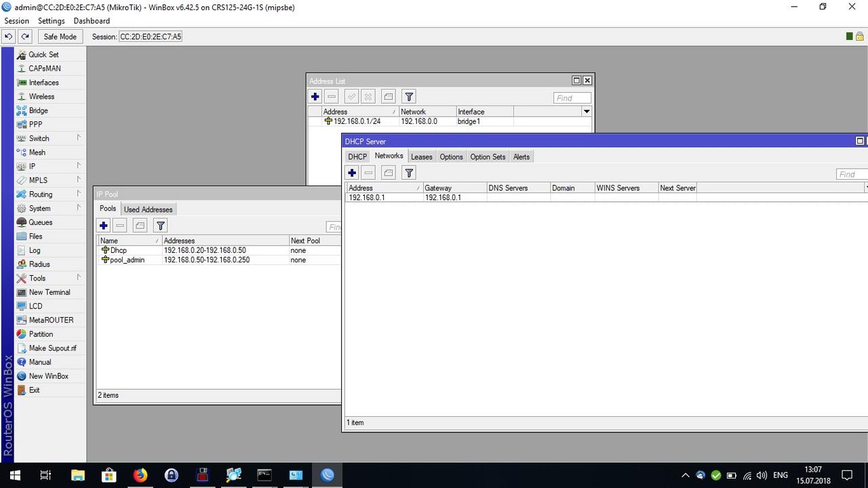This screenshot has height=488, width=868.
Task: Switch to the Option Sets tab
Action: coord(488,157)
